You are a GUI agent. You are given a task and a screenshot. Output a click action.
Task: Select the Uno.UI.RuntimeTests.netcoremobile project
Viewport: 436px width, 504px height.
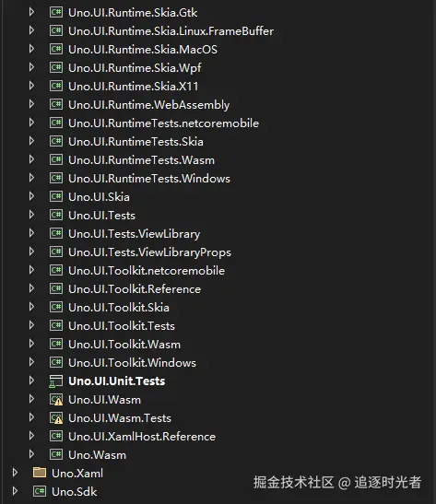pyautogui.click(x=164, y=123)
